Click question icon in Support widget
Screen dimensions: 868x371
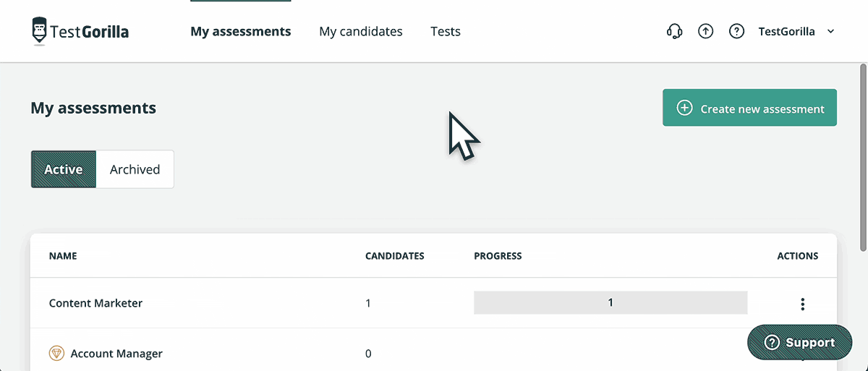pyautogui.click(x=772, y=343)
